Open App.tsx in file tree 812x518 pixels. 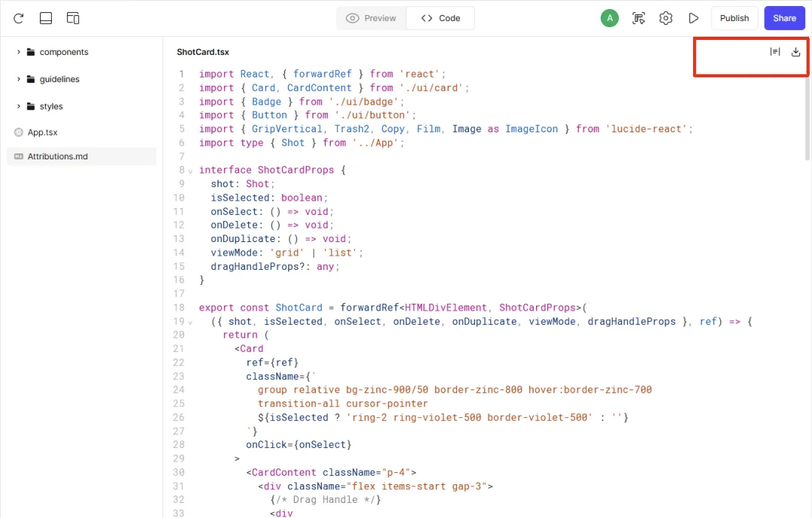42,132
